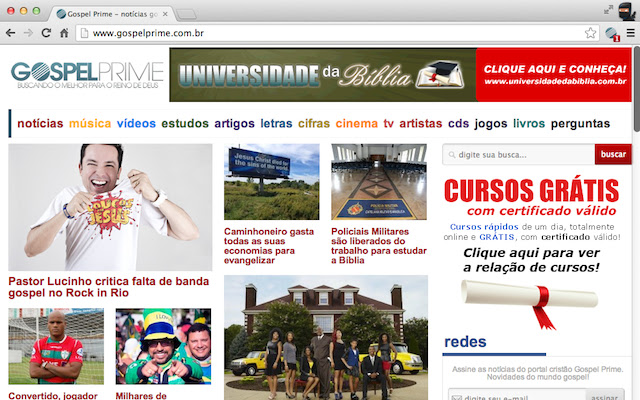
Task: Click the ninja user avatar icon
Action: (627, 11)
